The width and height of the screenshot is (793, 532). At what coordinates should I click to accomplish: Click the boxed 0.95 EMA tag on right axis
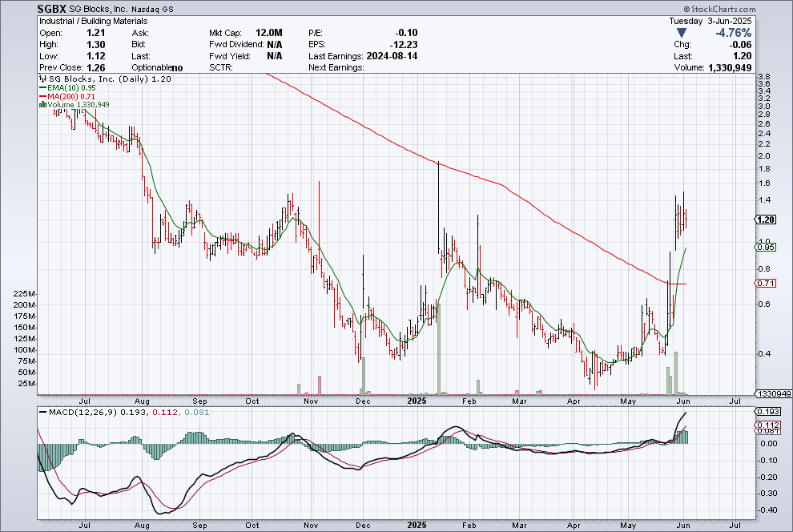tap(766, 248)
